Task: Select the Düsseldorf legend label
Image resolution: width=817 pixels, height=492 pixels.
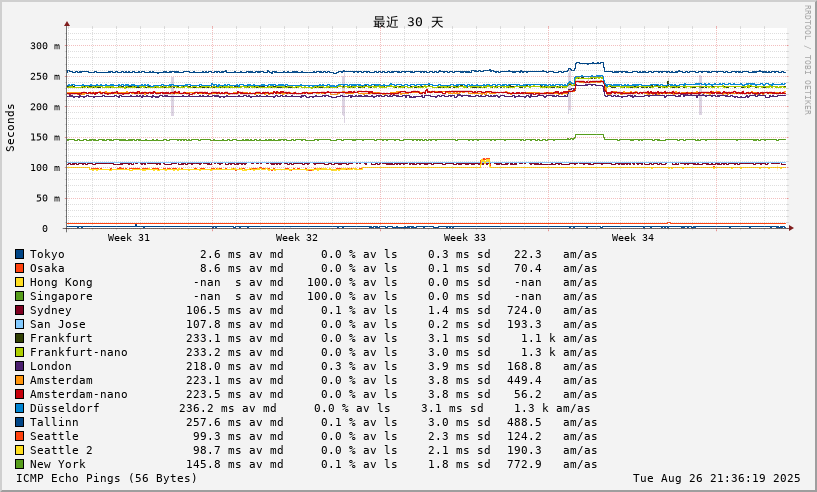Action: point(65,409)
